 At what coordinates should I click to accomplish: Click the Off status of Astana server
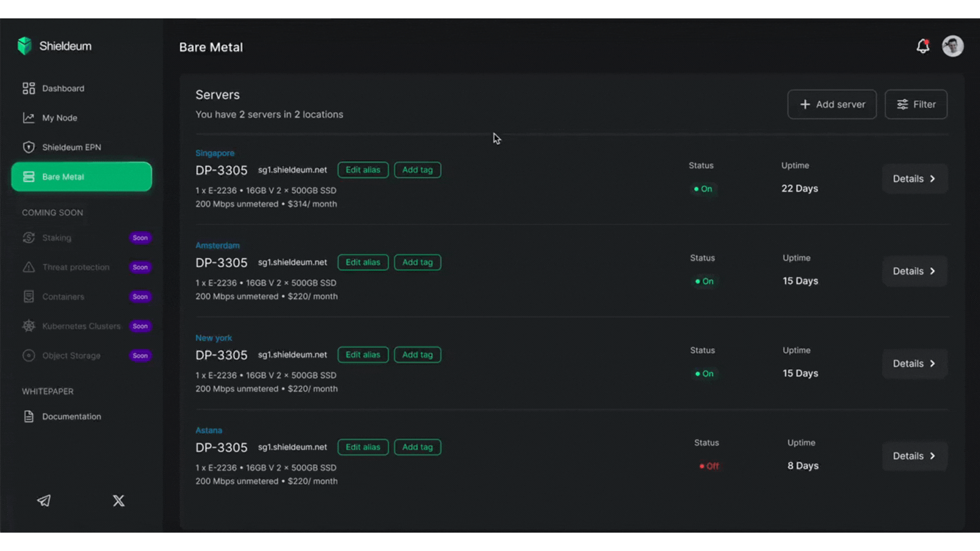709,466
